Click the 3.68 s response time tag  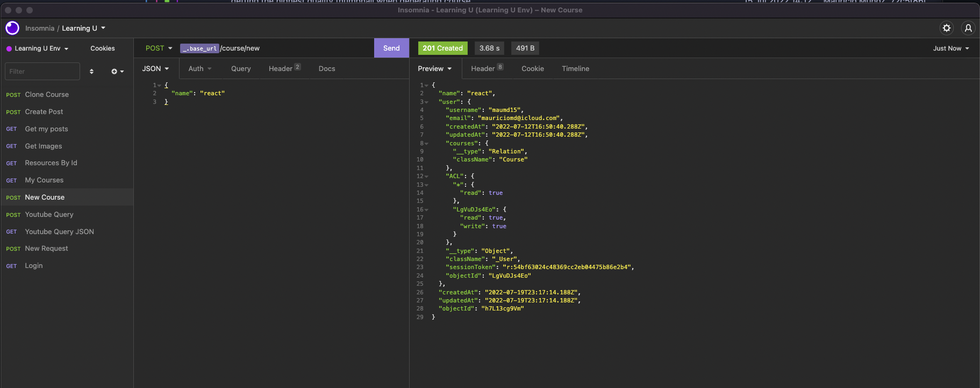pos(490,48)
